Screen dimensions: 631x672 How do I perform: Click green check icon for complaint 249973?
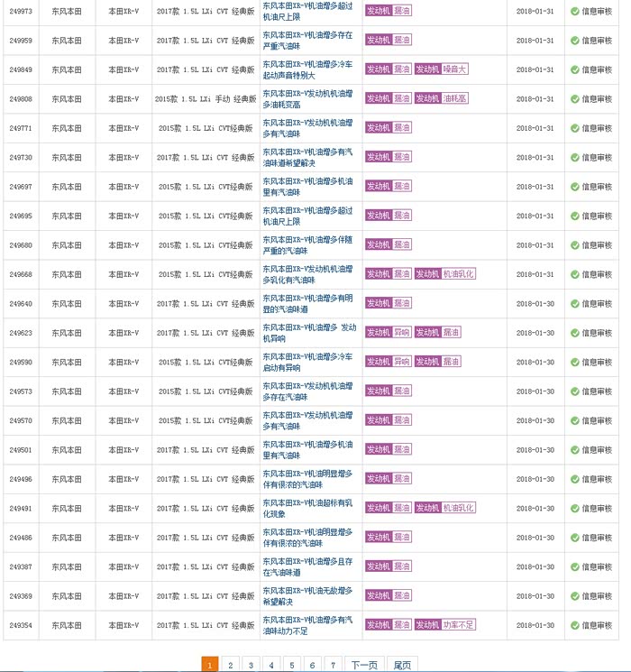coord(574,12)
